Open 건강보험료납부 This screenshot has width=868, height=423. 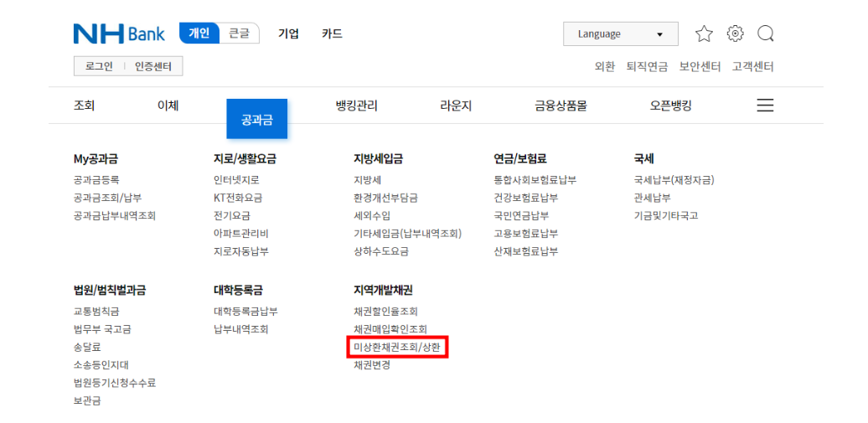tap(526, 198)
